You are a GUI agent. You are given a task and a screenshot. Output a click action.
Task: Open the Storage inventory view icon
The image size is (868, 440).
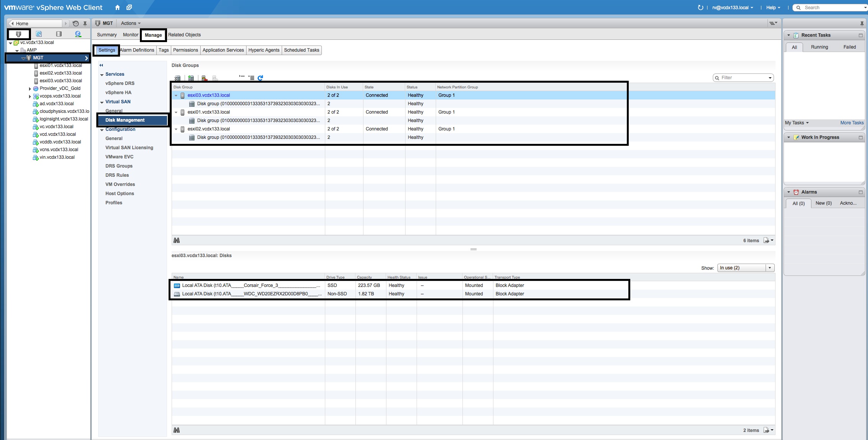58,34
